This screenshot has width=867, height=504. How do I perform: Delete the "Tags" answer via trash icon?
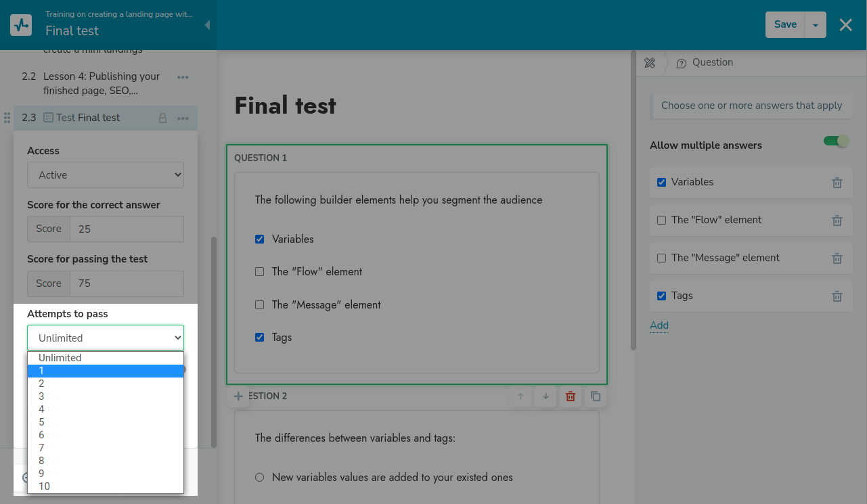click(837, 296)
